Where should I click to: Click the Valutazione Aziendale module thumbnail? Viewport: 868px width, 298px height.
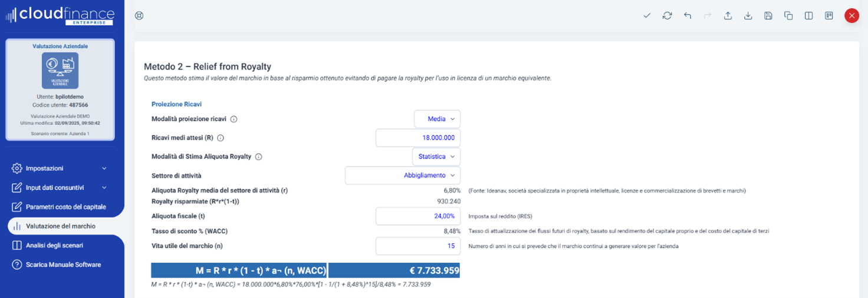pyautogui.click(x=60, y=71)
